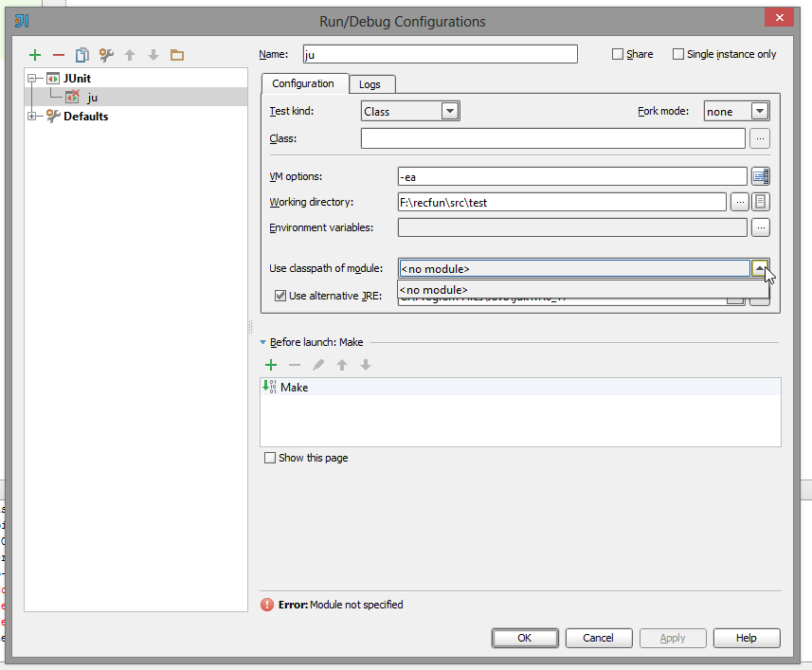
Task: Uncheck Use alternative JRE
Action: 280,296
